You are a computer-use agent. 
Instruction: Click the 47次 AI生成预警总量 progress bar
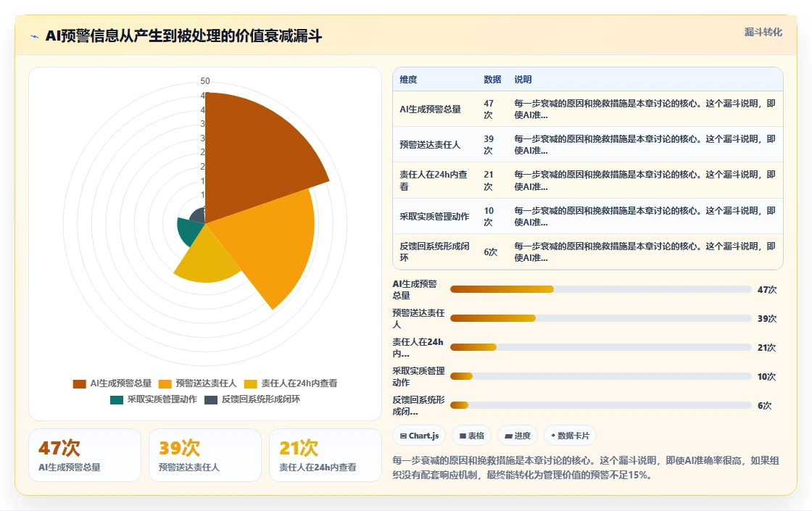pyautogui.click(x=601, y=289)
